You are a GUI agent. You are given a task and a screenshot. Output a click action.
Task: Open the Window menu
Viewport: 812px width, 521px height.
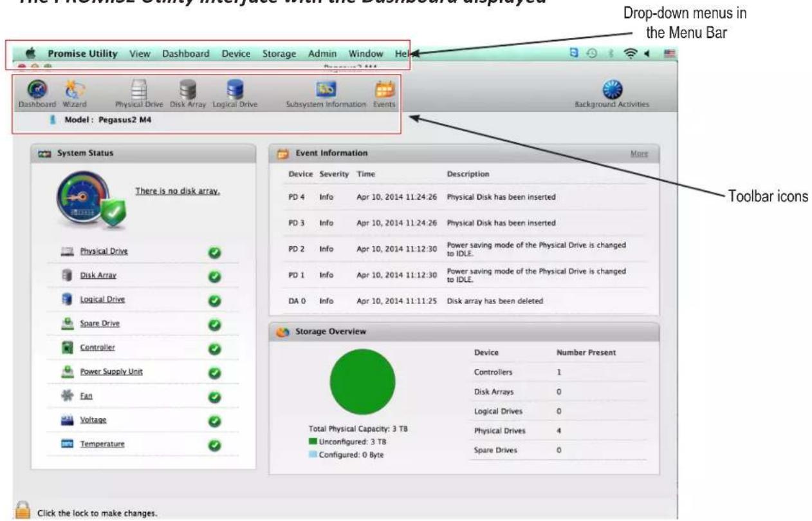365,54
